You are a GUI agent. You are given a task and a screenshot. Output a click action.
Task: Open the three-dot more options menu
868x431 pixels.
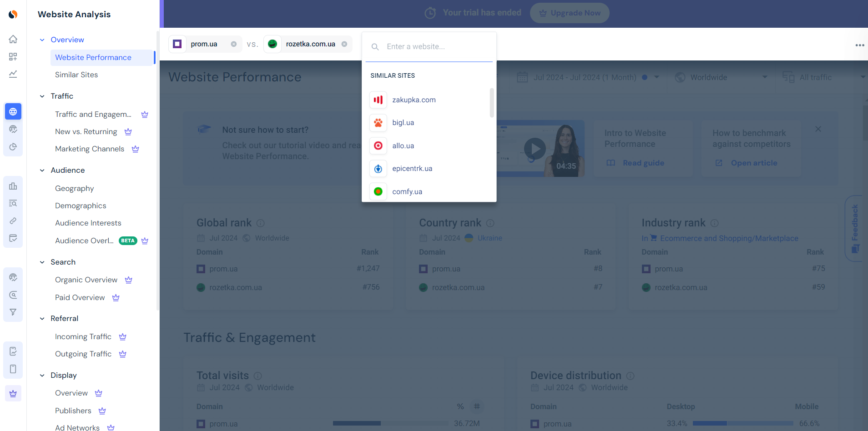tap(859, 45)
